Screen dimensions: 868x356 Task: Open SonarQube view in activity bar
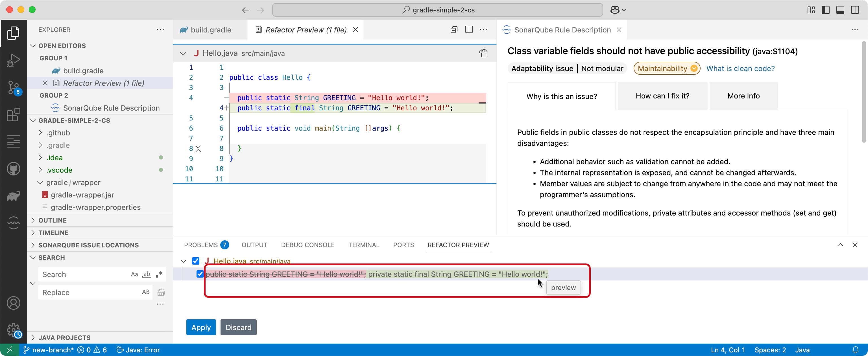click(14, 222)
